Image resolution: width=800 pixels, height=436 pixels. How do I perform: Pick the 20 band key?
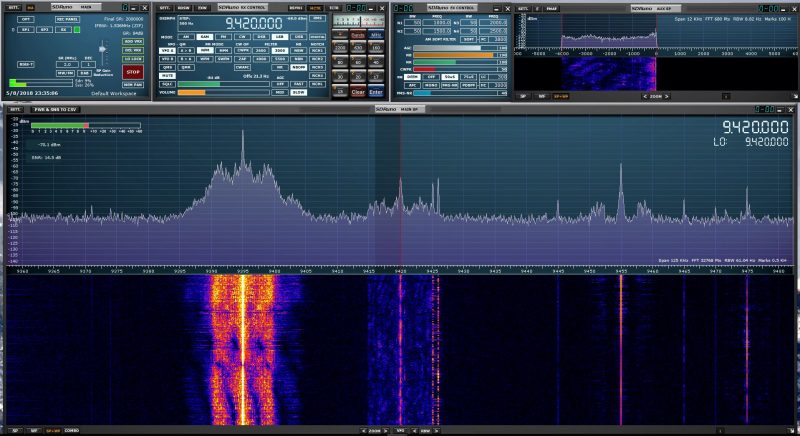pyautogui.click(x=358, y=77)
